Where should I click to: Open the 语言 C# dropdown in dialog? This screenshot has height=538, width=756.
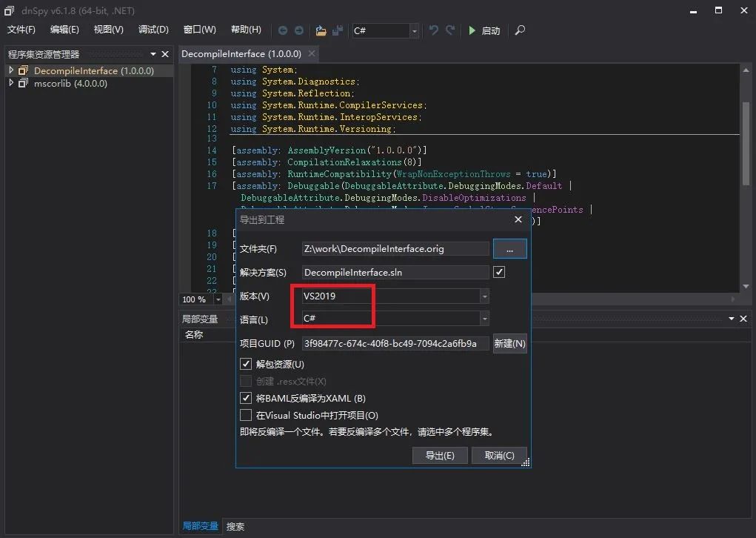(x=395, y=319)
